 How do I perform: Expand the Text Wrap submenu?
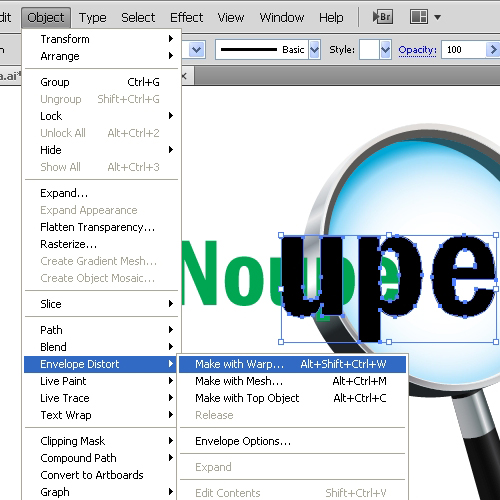[100, 415]
